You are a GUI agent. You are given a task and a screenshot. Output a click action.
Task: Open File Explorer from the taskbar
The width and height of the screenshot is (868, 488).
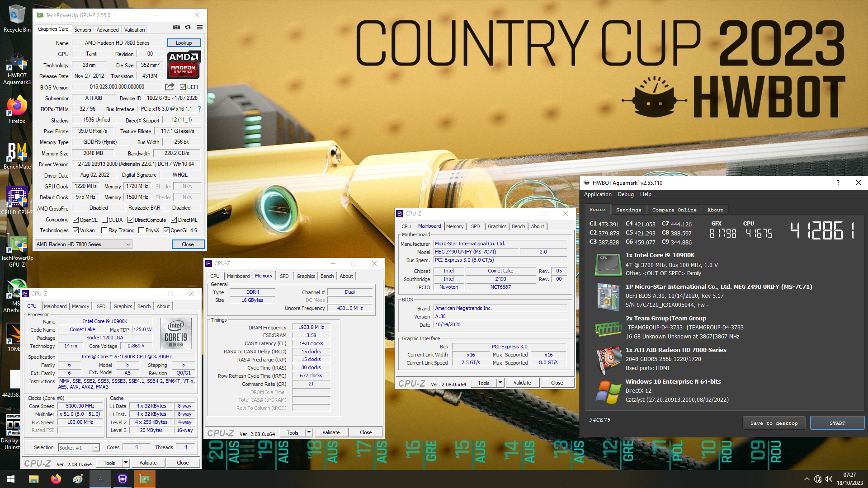click(x=33, y=479)
